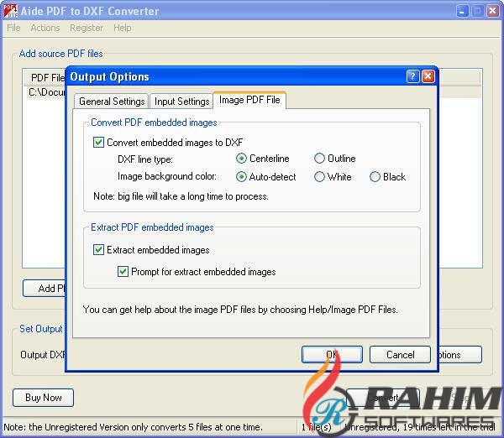The image size is (504, 438).
Task: Switch to the General Settings tab
Action: click(112, 102)
